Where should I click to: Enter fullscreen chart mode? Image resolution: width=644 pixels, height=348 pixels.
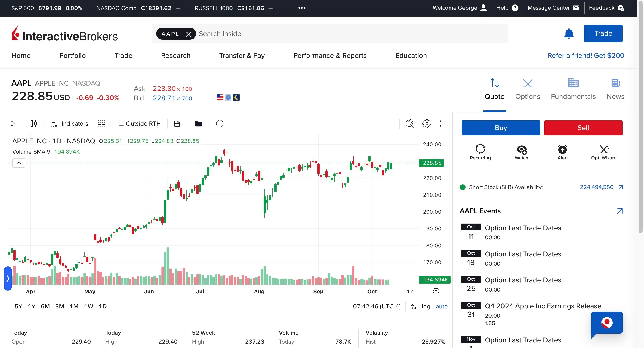pyautogui.click(x=444, y=124)
